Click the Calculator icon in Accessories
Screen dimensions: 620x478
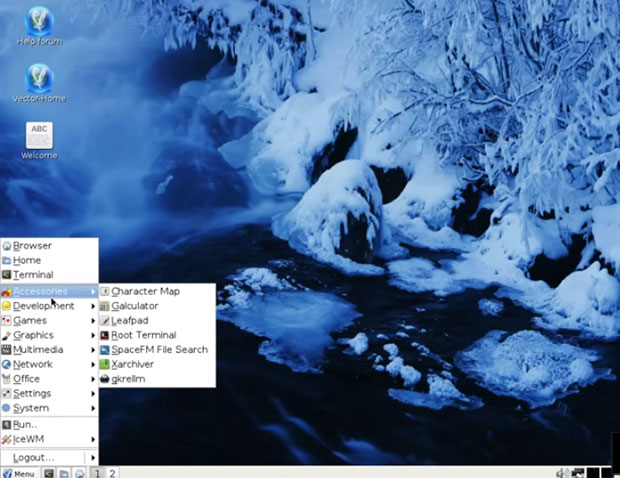(x=104, y=306)
